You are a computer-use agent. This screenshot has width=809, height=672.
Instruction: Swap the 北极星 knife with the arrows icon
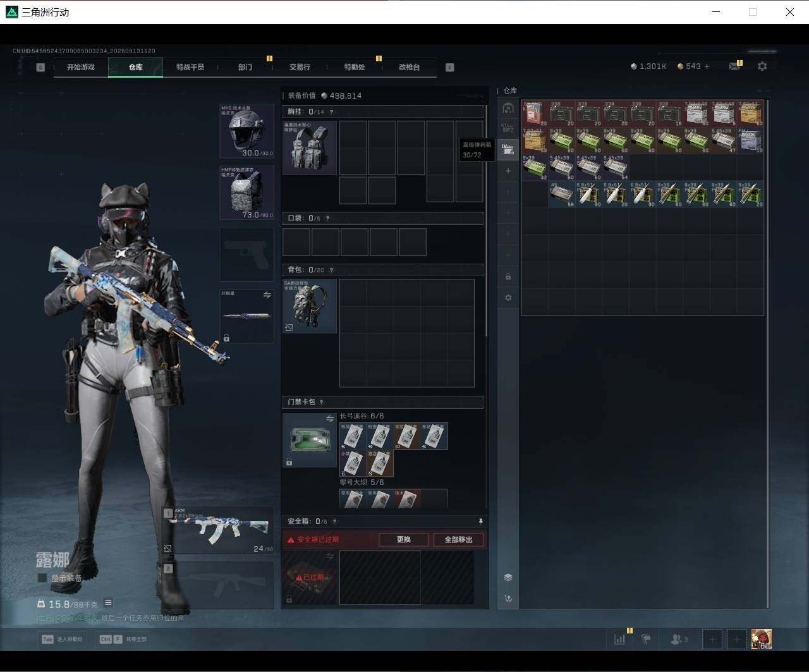pos(267,295)
